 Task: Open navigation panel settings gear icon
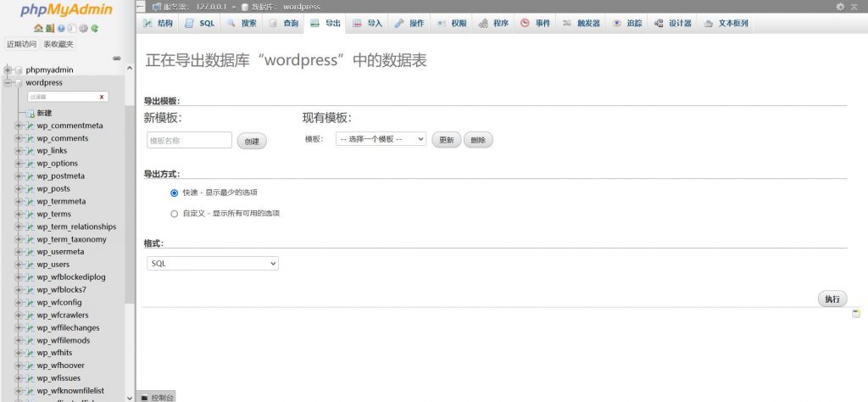[x=83, y=28]
